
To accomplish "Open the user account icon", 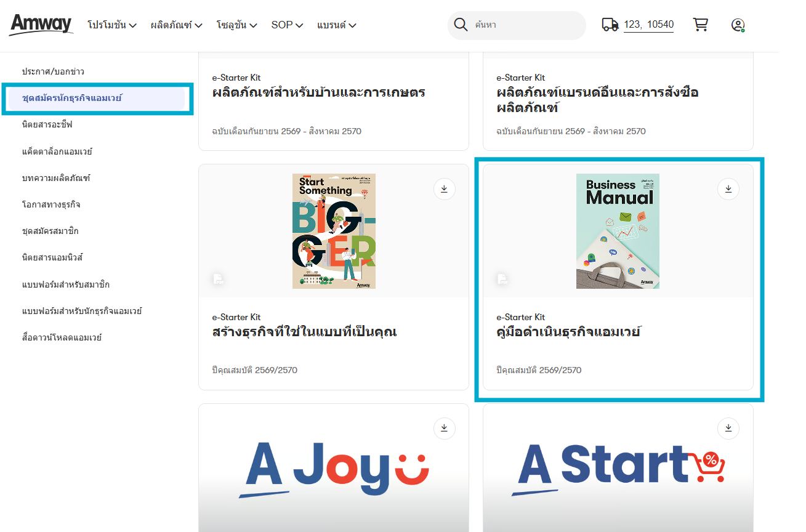I will click(x=738, y=25).
